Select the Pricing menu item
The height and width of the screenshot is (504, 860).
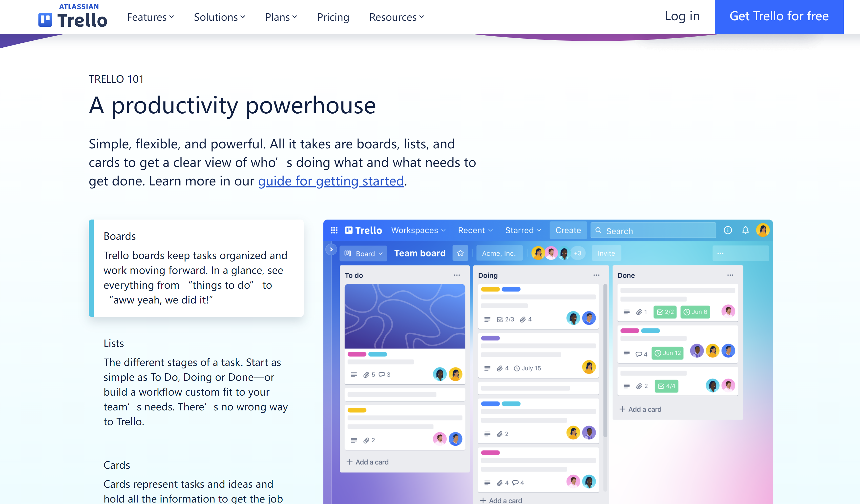coord(333,17)
